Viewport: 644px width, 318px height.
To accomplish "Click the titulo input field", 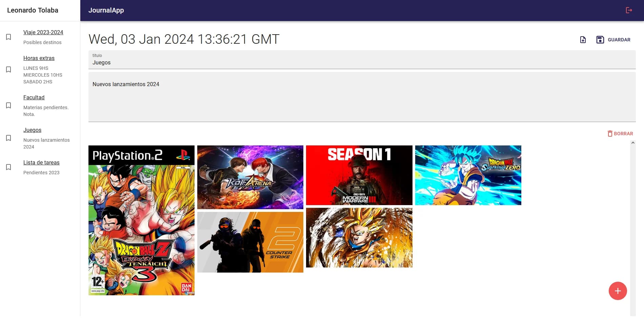I will tap(362, 60).
